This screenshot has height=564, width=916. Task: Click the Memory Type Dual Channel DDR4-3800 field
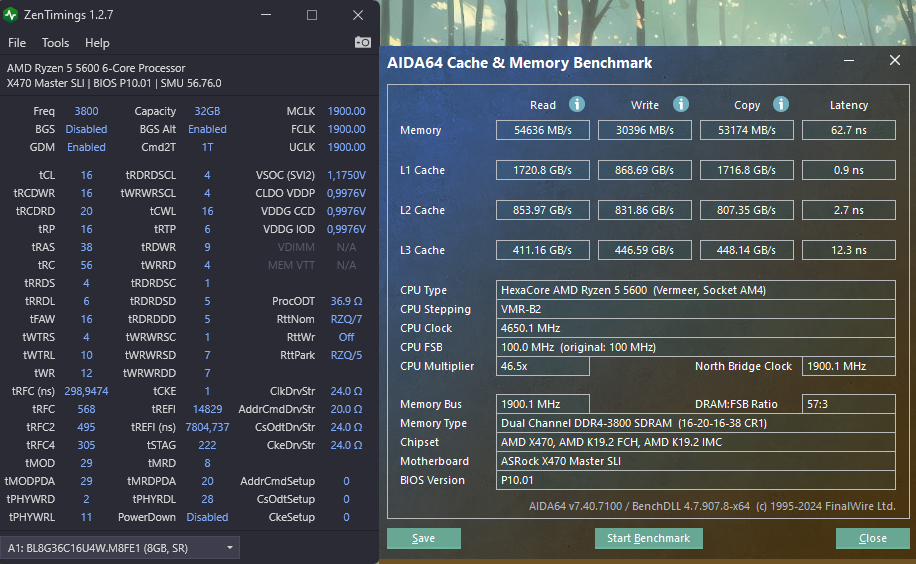[696, 423]
